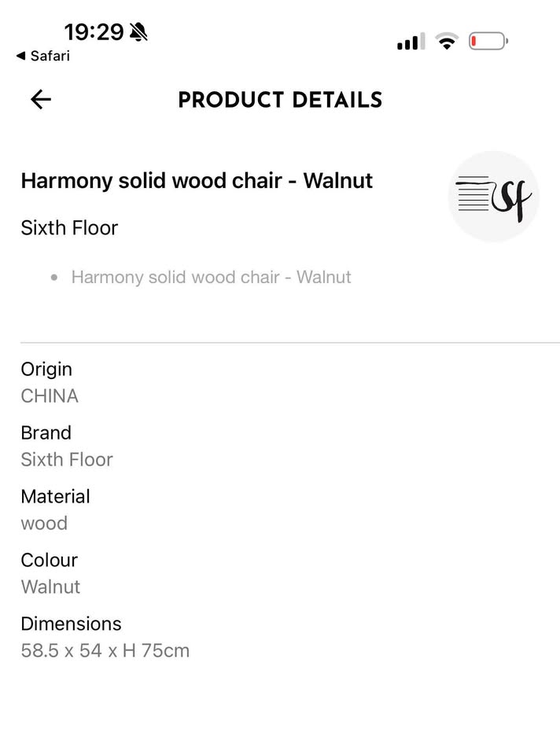The image size is (560, 755).
Task: Tap the Origin label
Action: [46, 369]
